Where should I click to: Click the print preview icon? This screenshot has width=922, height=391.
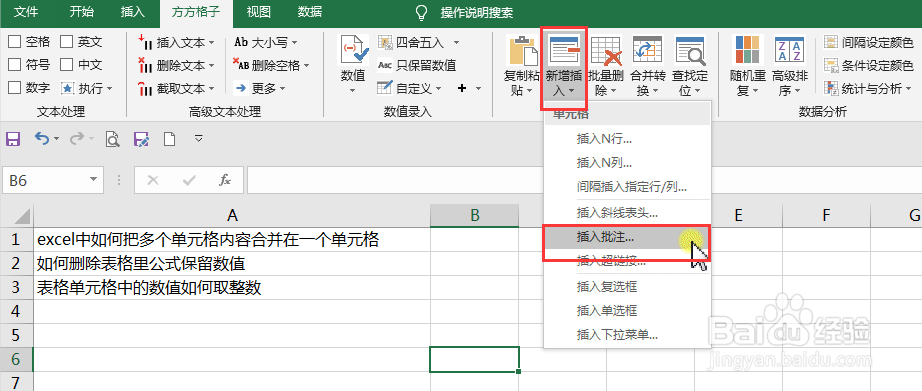pos(112,139)
